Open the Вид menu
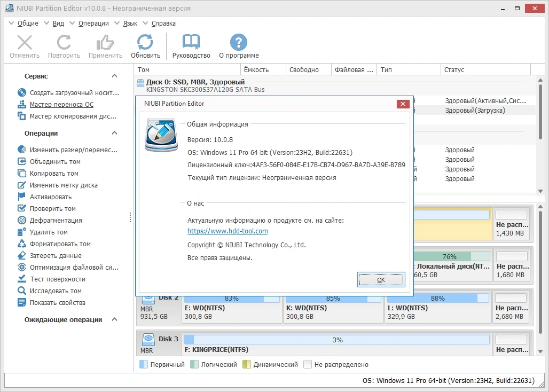549x392 pixels. (x=58, y=23)
